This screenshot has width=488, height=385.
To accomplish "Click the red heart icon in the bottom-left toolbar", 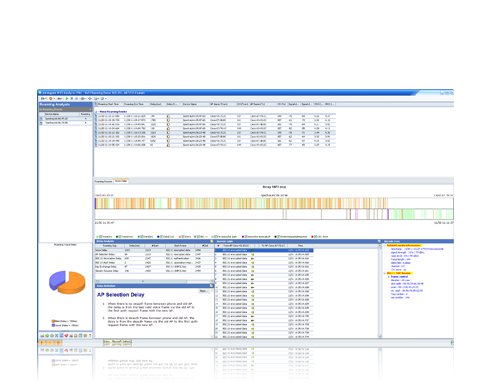I will pyautogui.click(x=66, y=335).
